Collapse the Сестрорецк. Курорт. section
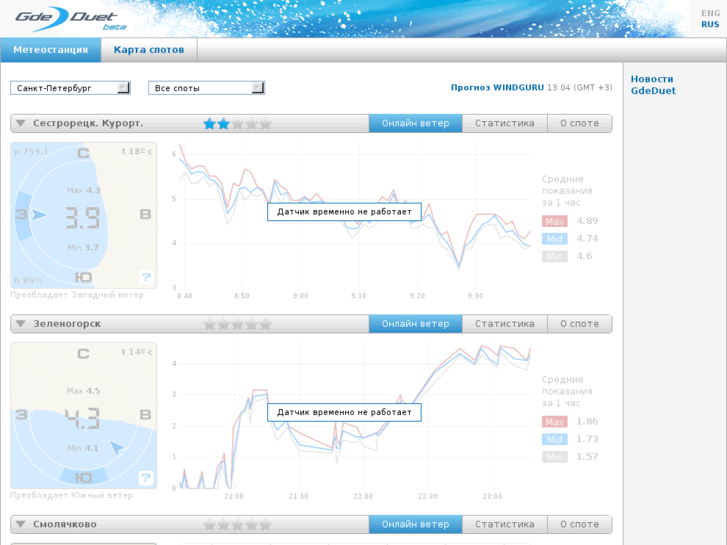The width and height of the screenshot is (727, 545). tap(20, 123)
